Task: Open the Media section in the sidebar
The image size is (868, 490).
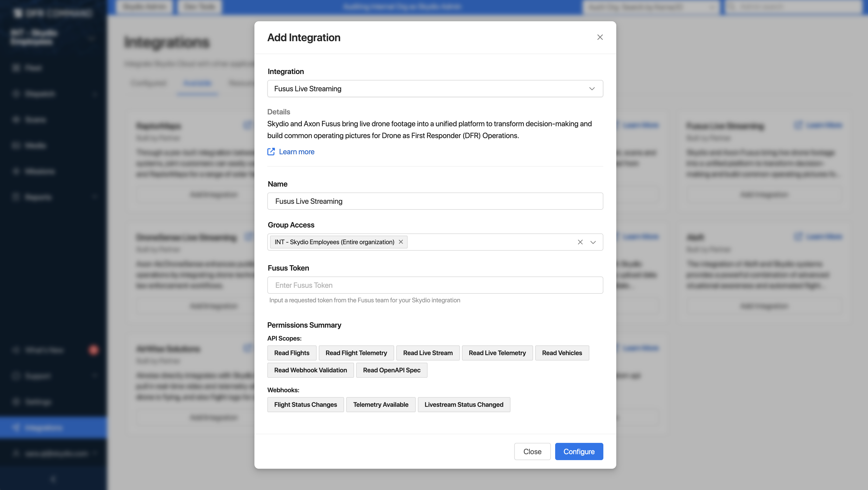Action: [x=35, y=145]
